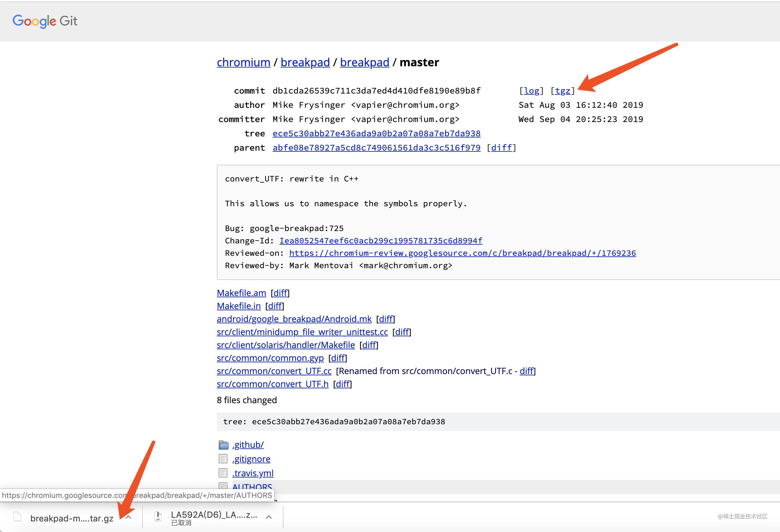Viewport: 780px width, 532px height.
Task: Open Makefile.am file link
Action: (x=241, y=293)
